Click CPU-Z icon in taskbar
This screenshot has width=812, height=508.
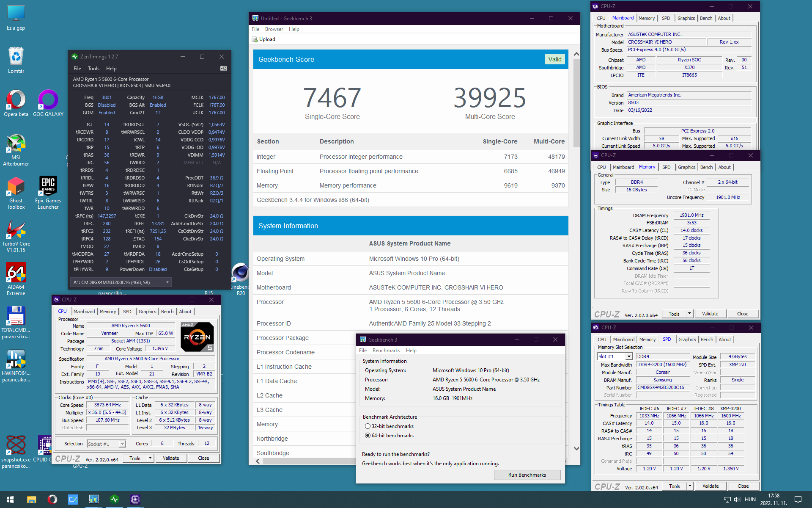135,500
